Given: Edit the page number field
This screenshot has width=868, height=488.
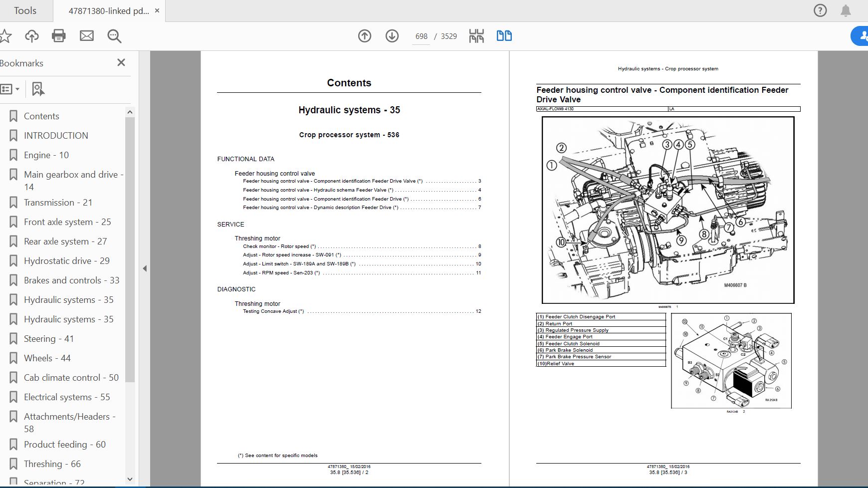Looking at the screenshot, I should click(422, 35).
